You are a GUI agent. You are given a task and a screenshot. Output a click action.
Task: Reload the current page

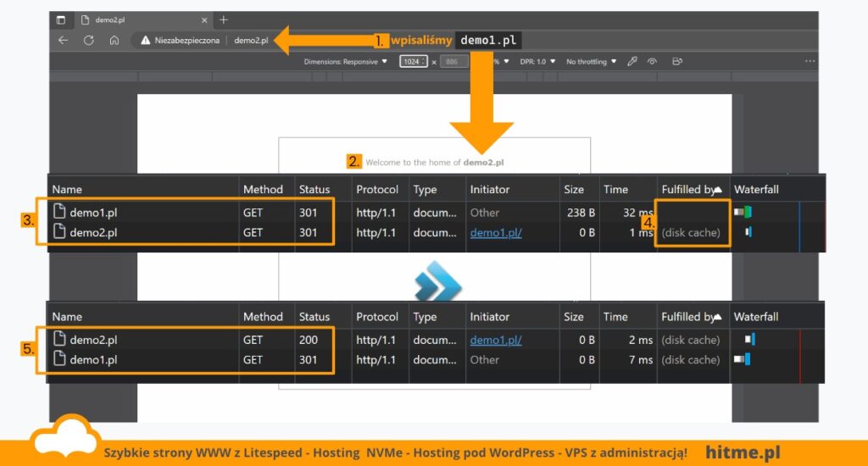tap(88, 41)
